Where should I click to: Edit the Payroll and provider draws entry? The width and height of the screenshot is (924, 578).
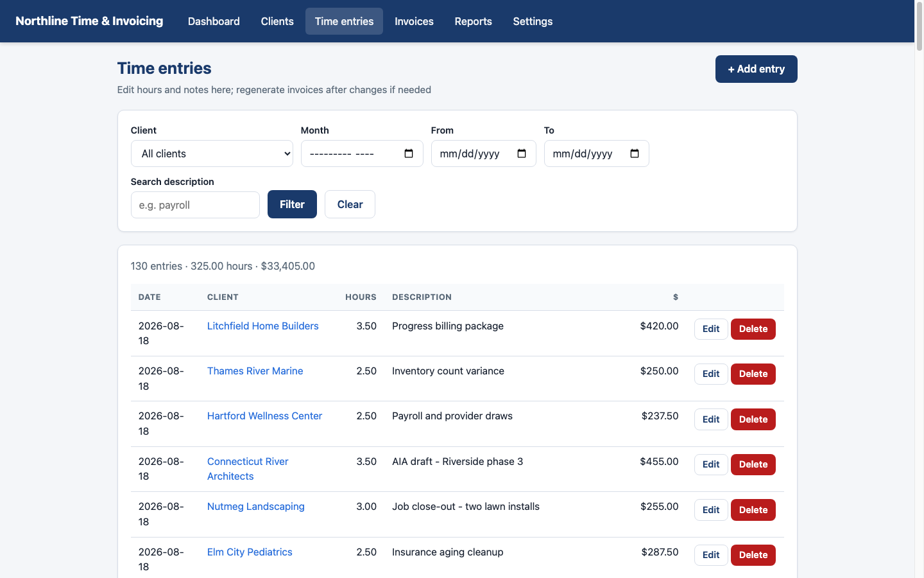point(711,419)
